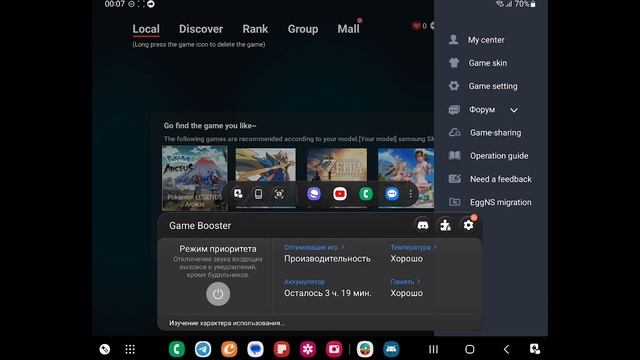This screenshot has height=360, width=640.
Task: Open the app drawer grid icon
Action: 130,349
